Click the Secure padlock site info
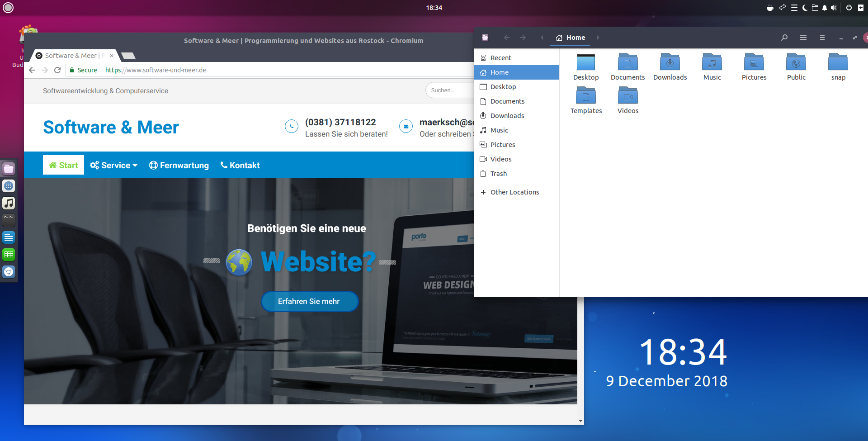Image resolution: width=868 pixels, height=441 pixels. 83,70
